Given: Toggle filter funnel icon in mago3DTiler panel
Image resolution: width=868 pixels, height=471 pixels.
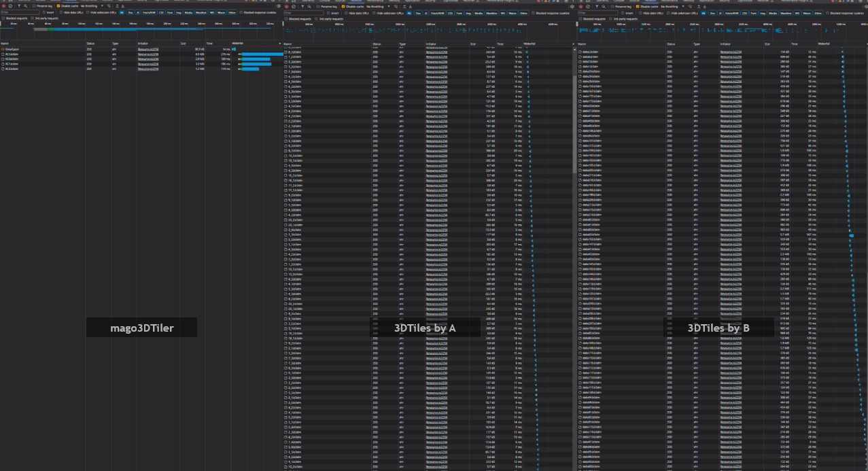Looking at the screenshot, I should pyautogui.click(x=19, y=6).
